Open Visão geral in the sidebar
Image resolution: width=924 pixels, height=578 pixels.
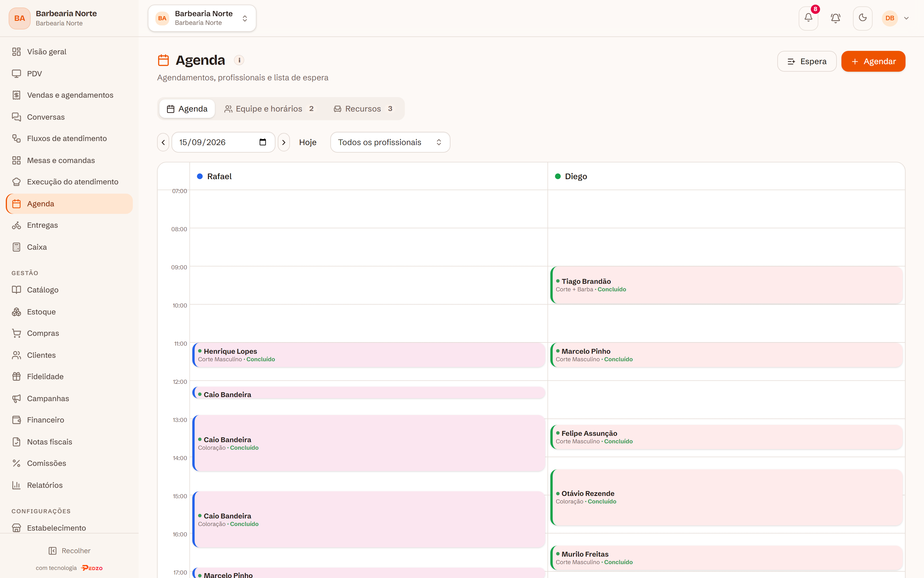[69, 52]
